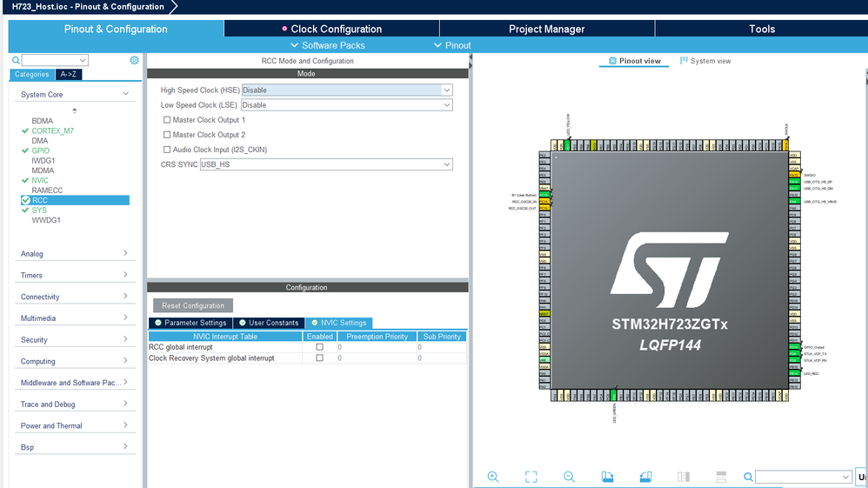Click the RCC_OSC32_IN pin

pyautogui.click(x=544, y=202)
